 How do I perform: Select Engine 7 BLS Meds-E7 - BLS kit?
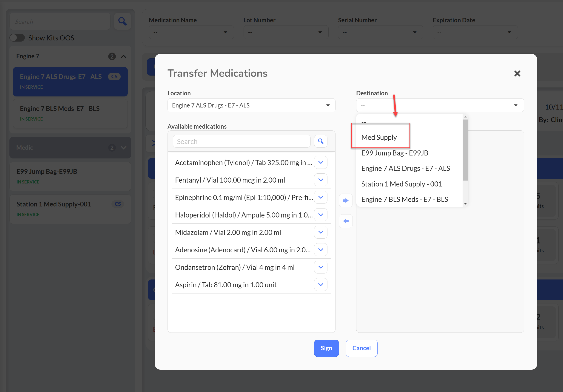tap(70, 113)
